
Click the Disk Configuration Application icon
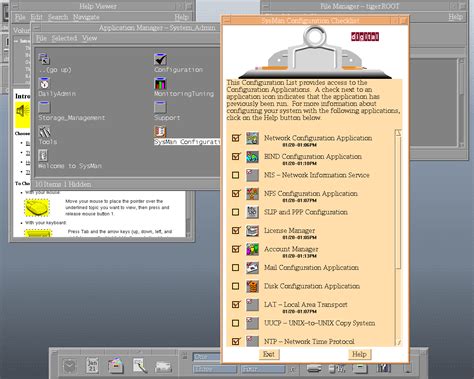tap(252, 286)
